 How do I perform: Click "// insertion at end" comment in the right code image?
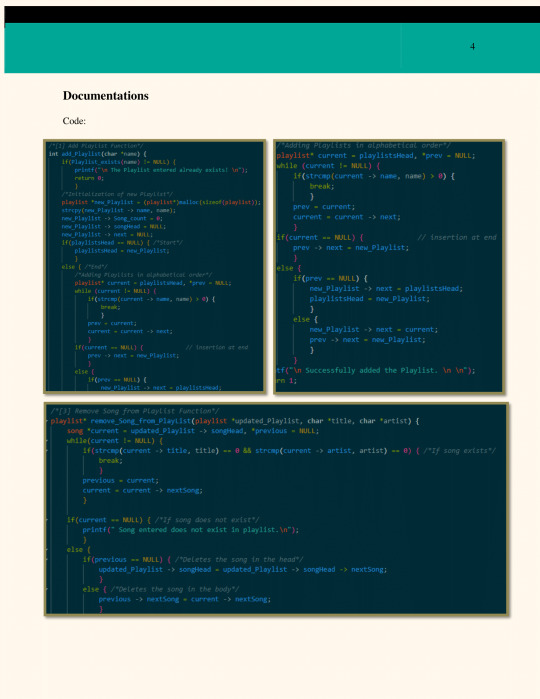(x=457, y=238)
